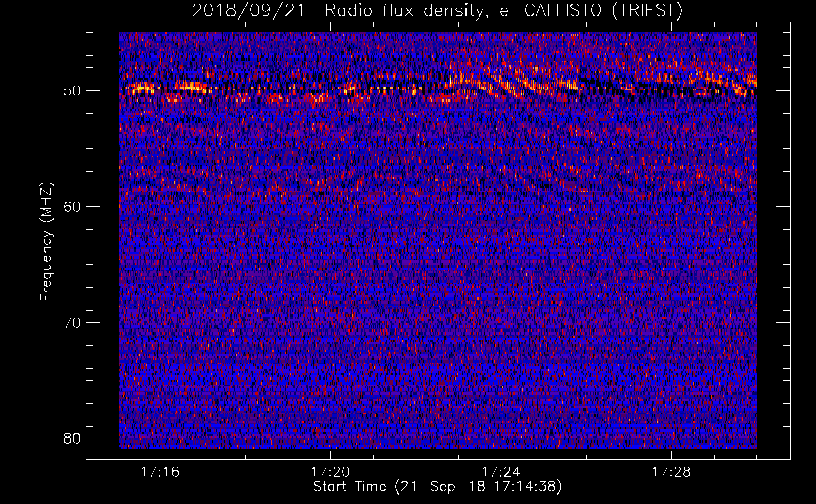
Task: Click the 80 frequency tick label
Action: coord(72,438)
